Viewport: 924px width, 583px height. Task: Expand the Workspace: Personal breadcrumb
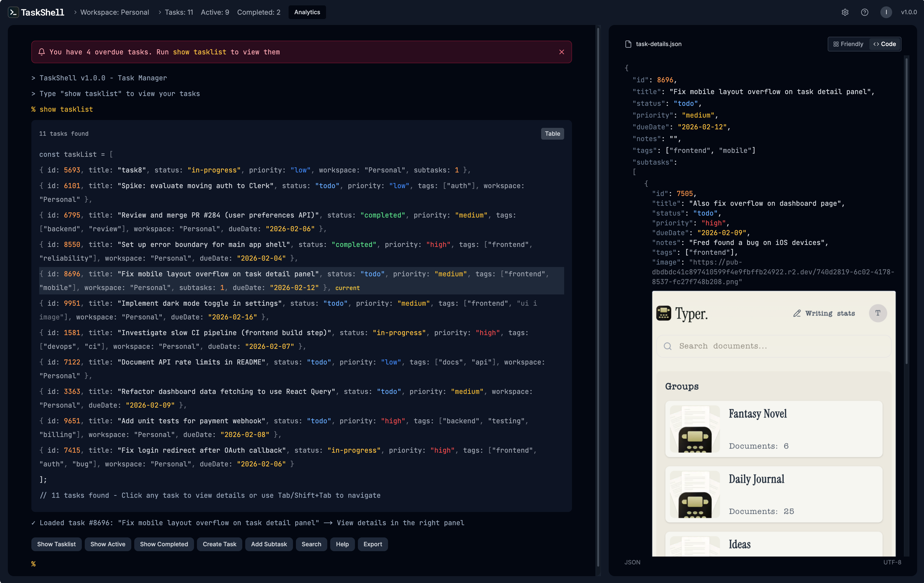tap(114, 12)
